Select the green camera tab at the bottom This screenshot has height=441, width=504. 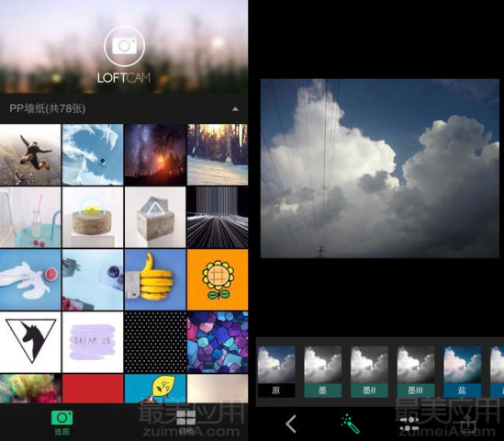[62, 422]
